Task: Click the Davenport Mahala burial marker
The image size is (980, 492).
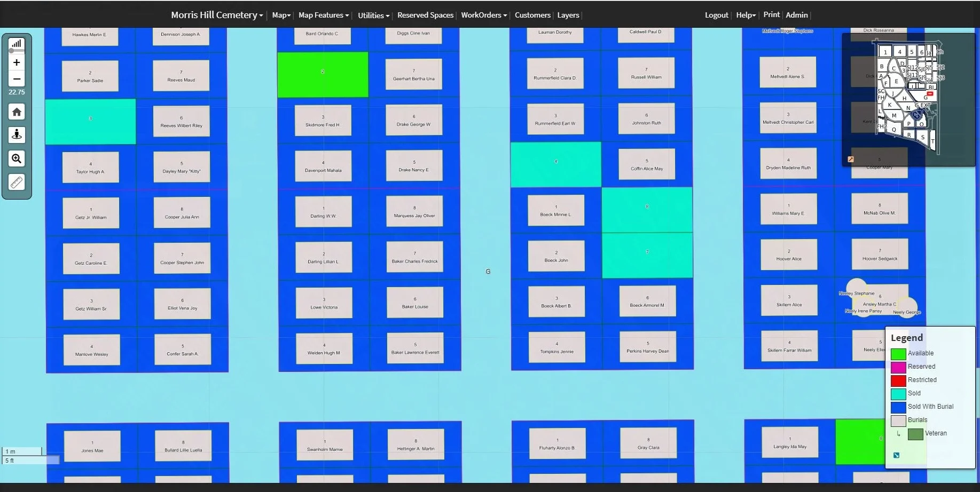Action: pyautogui.click(x=323, y=166)
